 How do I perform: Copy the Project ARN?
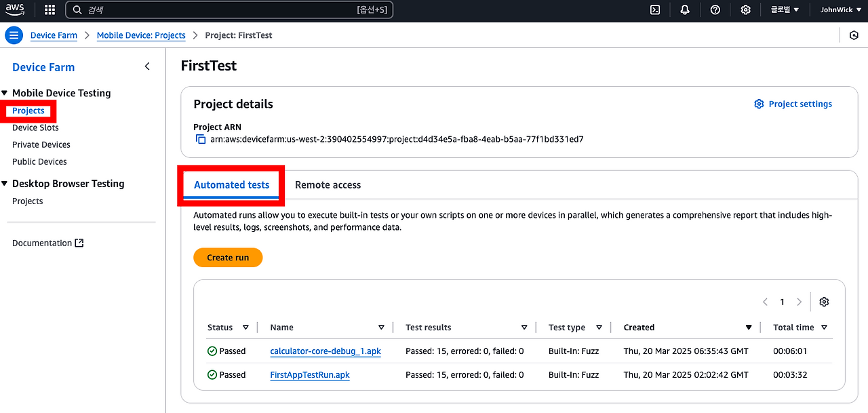[200, 139]
